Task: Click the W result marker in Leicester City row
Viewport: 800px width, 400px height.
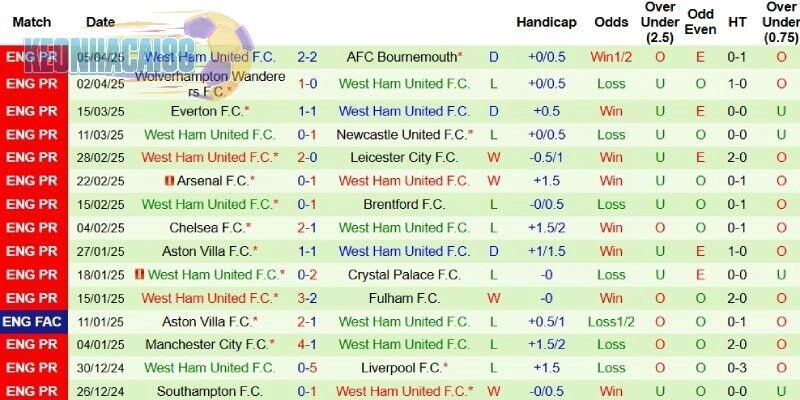Action: coord(493,157)
